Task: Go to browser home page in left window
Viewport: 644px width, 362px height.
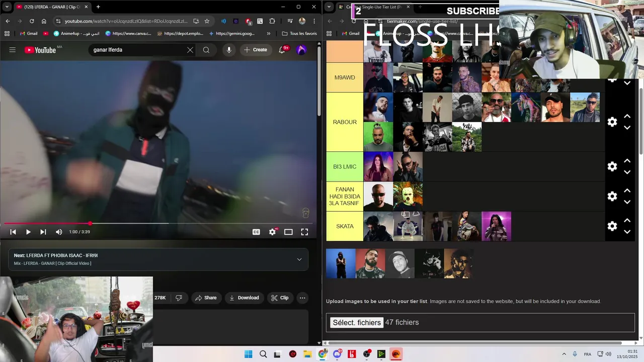Action: pyautogui.click(x=44, y=21)
